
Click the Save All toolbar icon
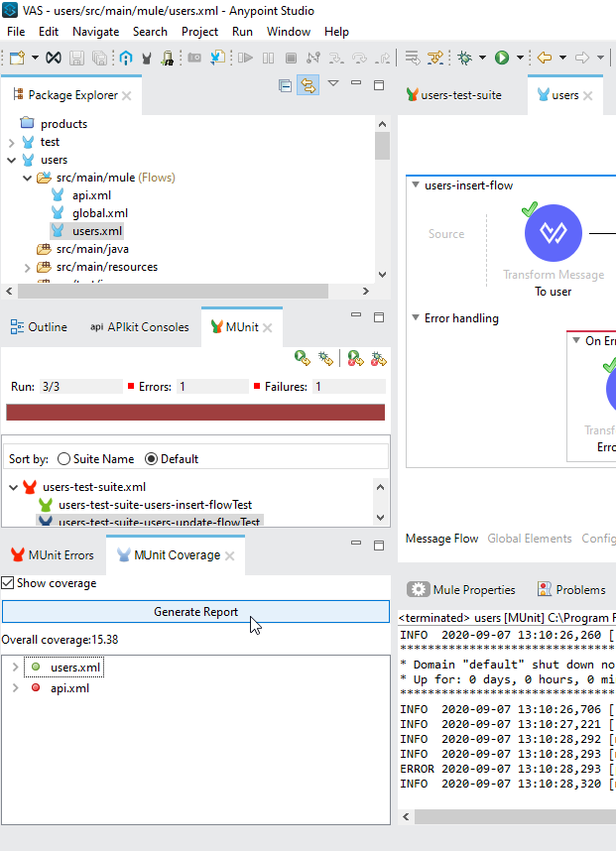pyautogui.click(x=99, y=58)
